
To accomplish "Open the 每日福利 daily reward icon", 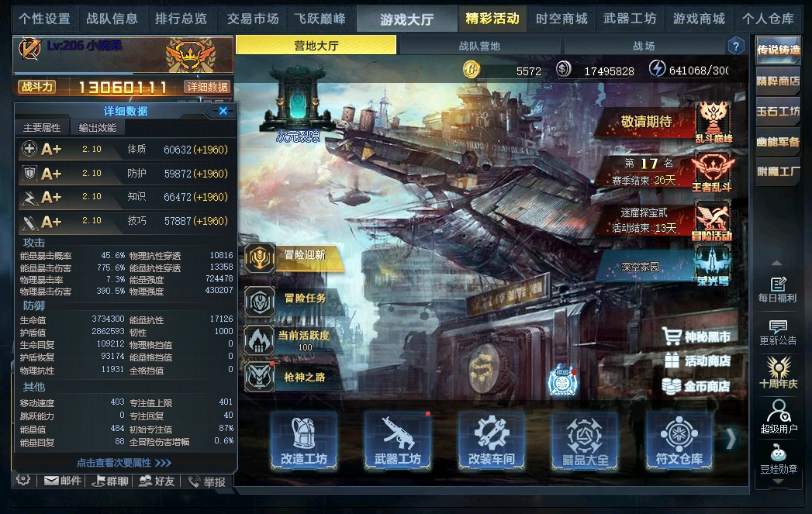I will 777,289.
